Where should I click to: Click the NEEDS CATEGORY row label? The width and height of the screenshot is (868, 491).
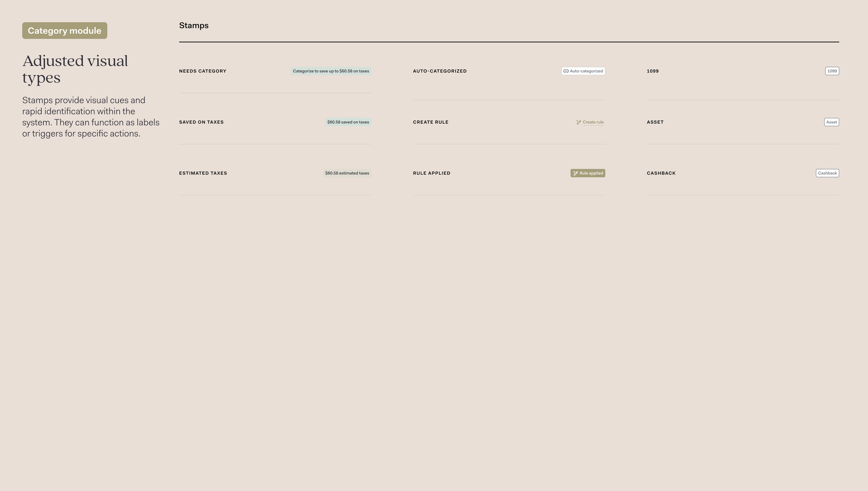point(202,71)
